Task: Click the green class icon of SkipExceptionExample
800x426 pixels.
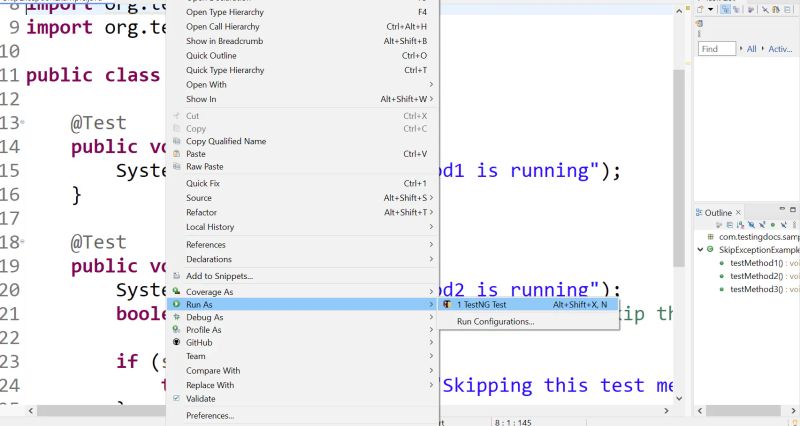Action: 710,249
